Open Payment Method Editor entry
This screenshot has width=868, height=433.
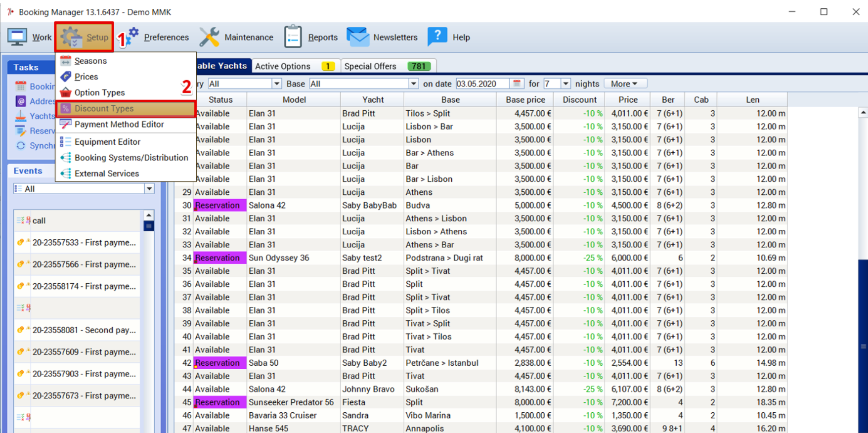tap(119, 124)
